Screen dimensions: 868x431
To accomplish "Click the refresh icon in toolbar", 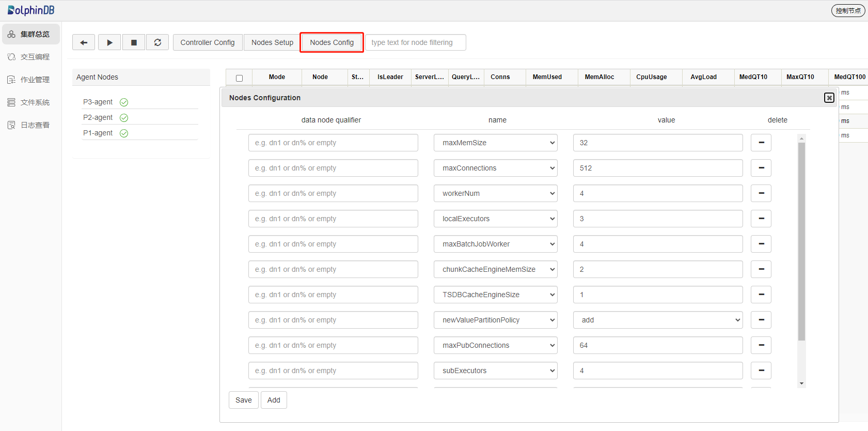I will (x=157, y=42).
